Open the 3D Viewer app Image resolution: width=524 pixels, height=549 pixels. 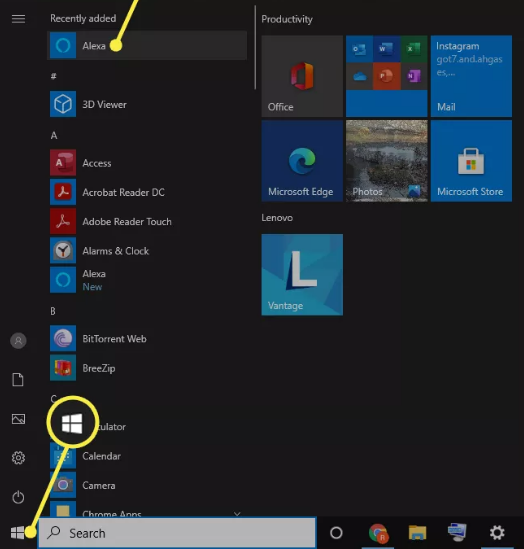click(x=147, y=104)
